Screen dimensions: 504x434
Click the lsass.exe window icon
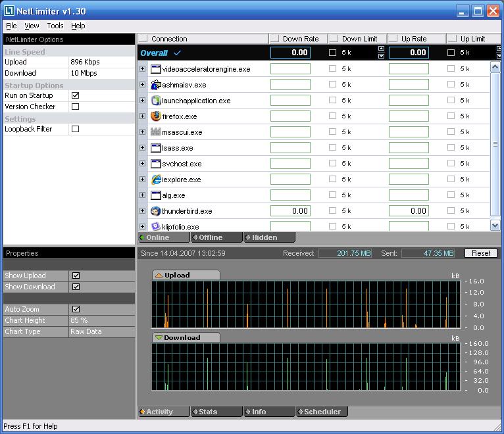tap(156, 148)
